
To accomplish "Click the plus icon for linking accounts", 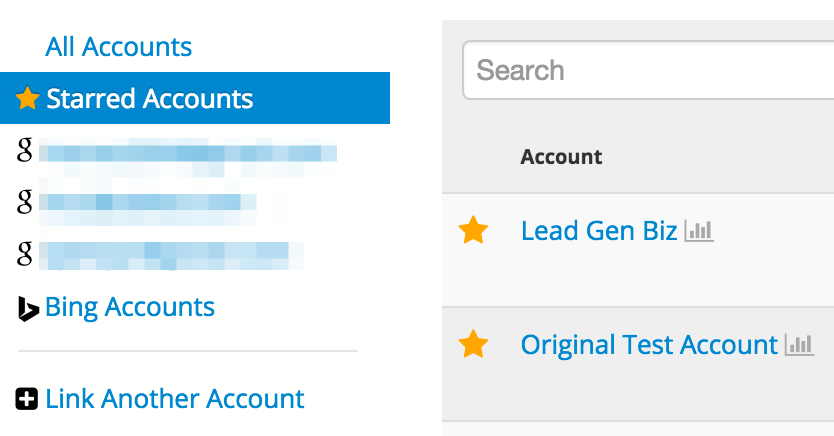I will (27, 399).
